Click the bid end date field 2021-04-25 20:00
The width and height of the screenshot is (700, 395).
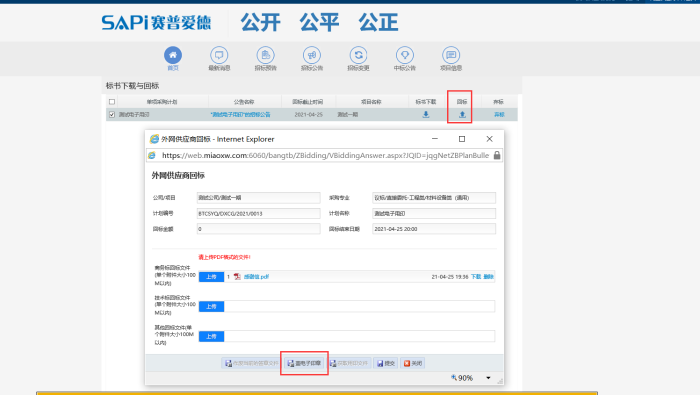click(x=434, y=229)
